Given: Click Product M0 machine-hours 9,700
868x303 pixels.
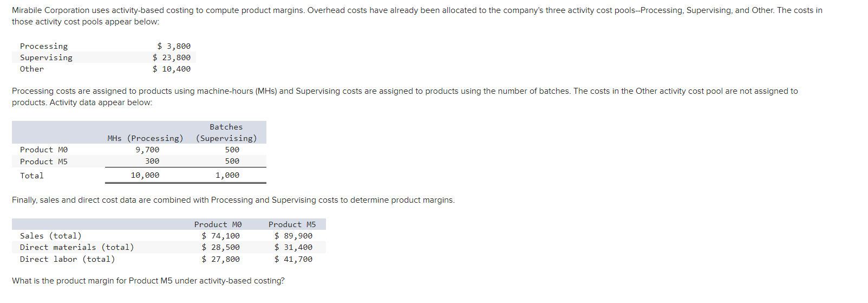Looking at the screenshot, I should point(147,150).
